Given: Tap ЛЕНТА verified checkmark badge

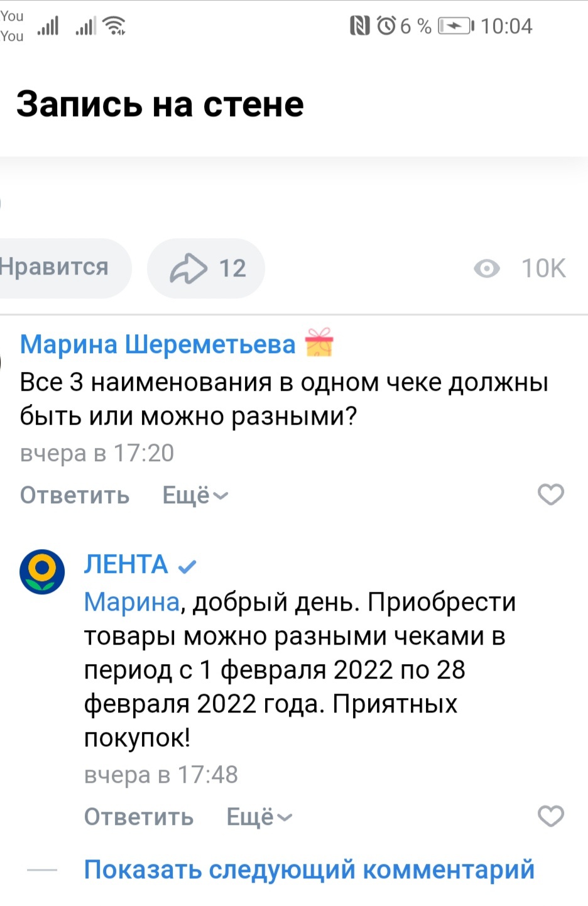Looking at the screenshot, I should [187, 567].
